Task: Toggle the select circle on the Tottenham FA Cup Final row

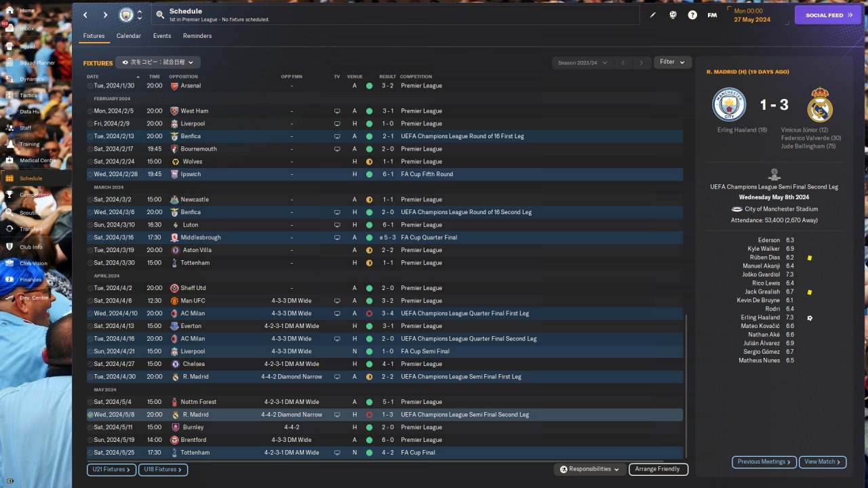Action: 90,453
